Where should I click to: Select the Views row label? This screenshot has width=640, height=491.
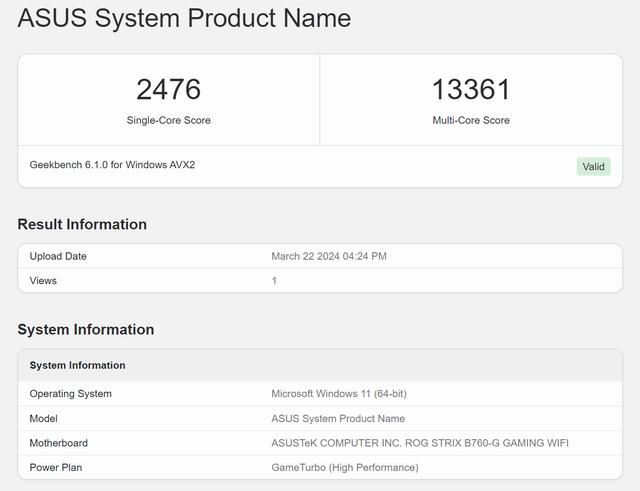click(x=43, y=281)
